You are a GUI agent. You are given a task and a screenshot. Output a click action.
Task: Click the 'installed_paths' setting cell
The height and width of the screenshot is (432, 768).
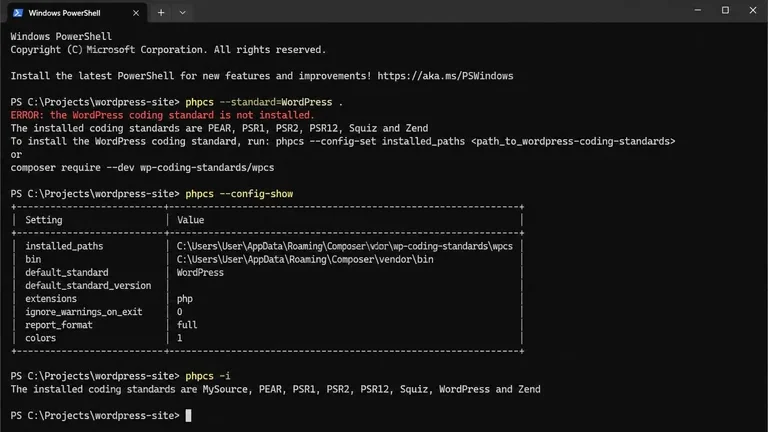pyautogui.click(x=64, y=246)
